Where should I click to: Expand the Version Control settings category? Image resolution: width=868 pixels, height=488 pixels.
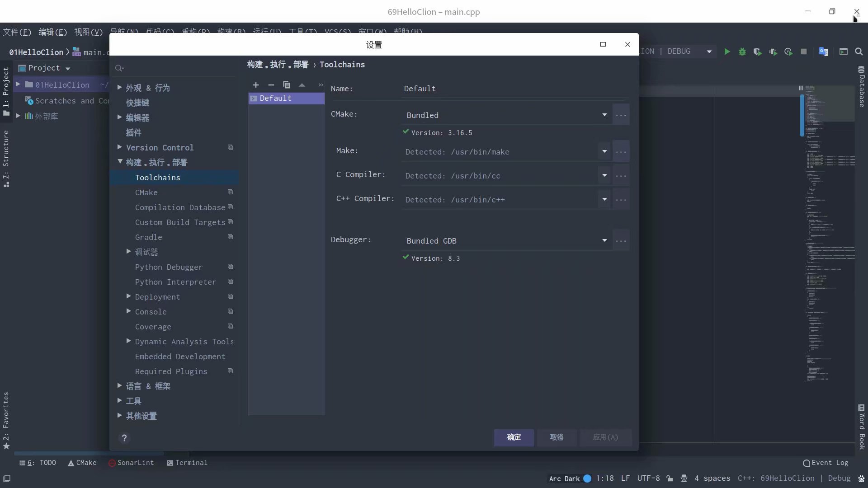click(119, 147)
